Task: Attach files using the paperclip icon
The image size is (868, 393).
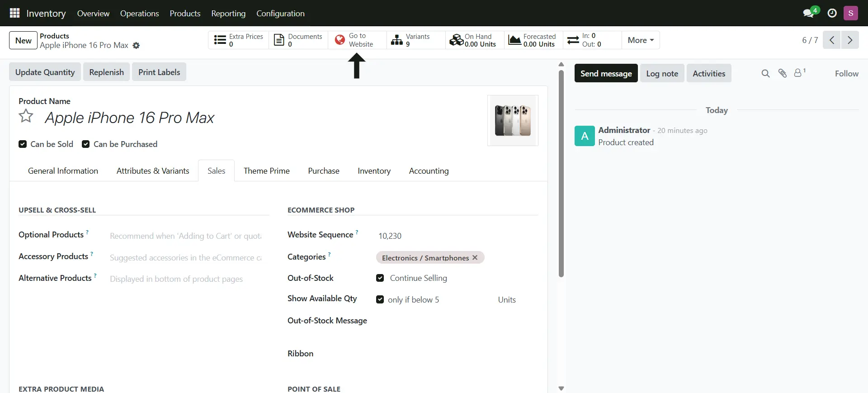Action: pos(782,73)
